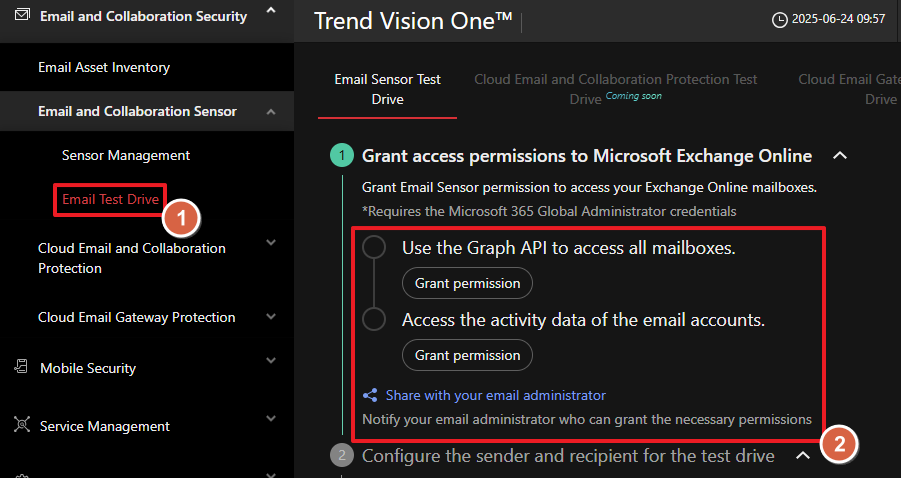The height and width of the screenshot is (478, 901).
Task: Expand the Configure sender and recipient step chevron
Action: pyautogui.click(x=803, y=456)
